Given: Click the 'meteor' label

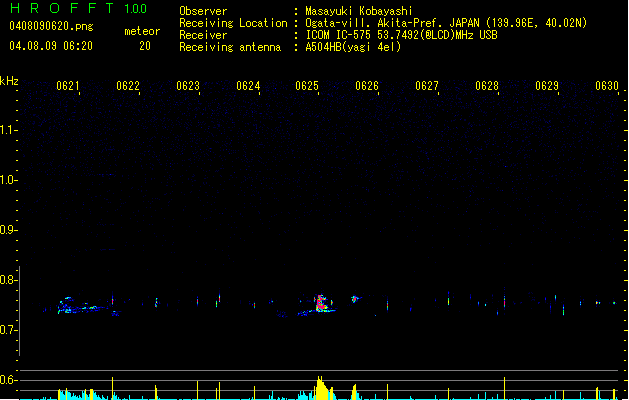Looking at the screenshot, I should [142, 31].
